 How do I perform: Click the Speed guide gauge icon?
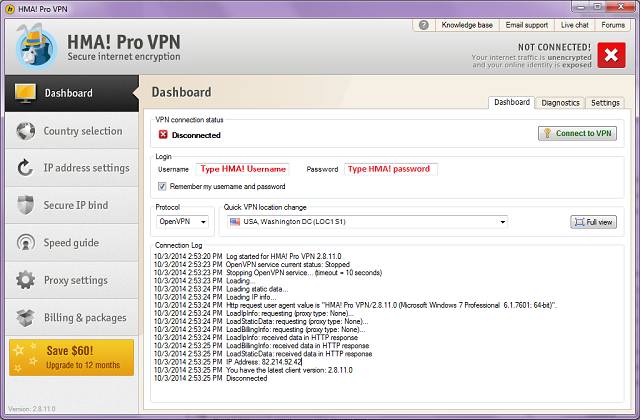point(24,243)
